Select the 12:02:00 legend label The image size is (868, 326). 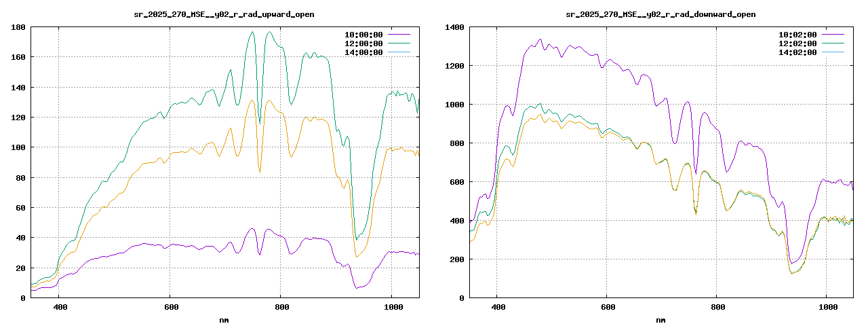point(797,43)
